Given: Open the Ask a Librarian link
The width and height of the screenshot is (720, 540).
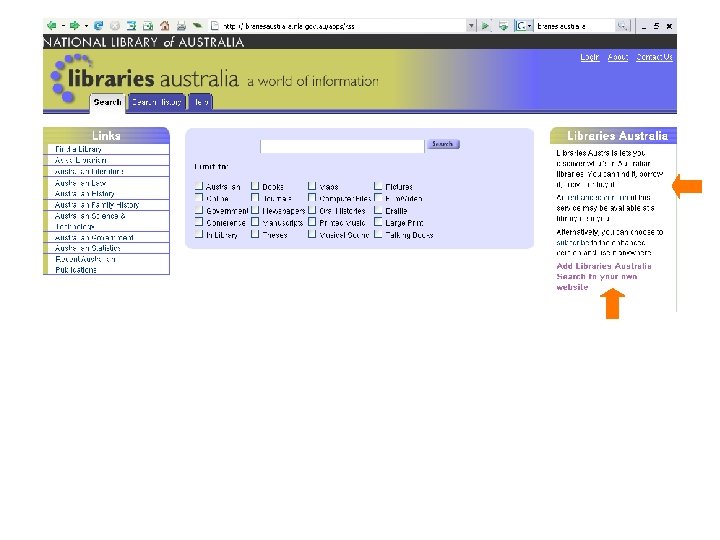Looking at the screenshot, I should [80, 160].
